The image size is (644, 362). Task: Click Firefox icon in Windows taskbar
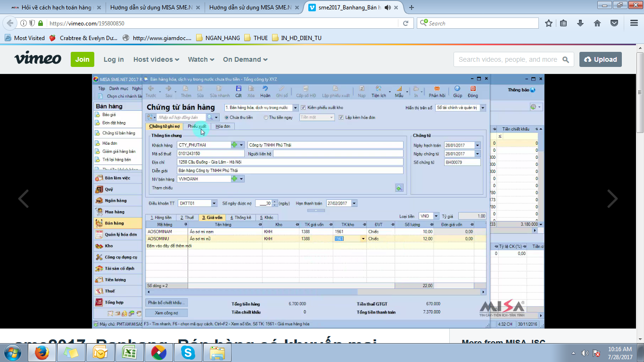(42, 352)
